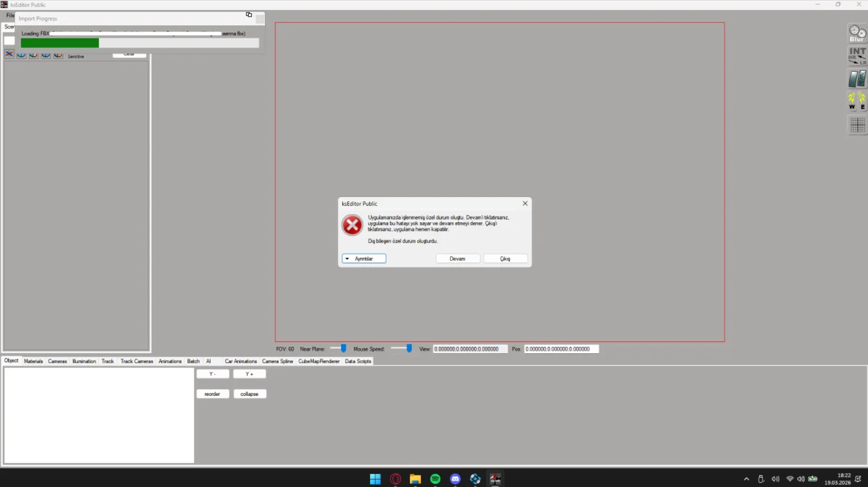
Task: Close the Import Progress window
Action: click(260, 19)
